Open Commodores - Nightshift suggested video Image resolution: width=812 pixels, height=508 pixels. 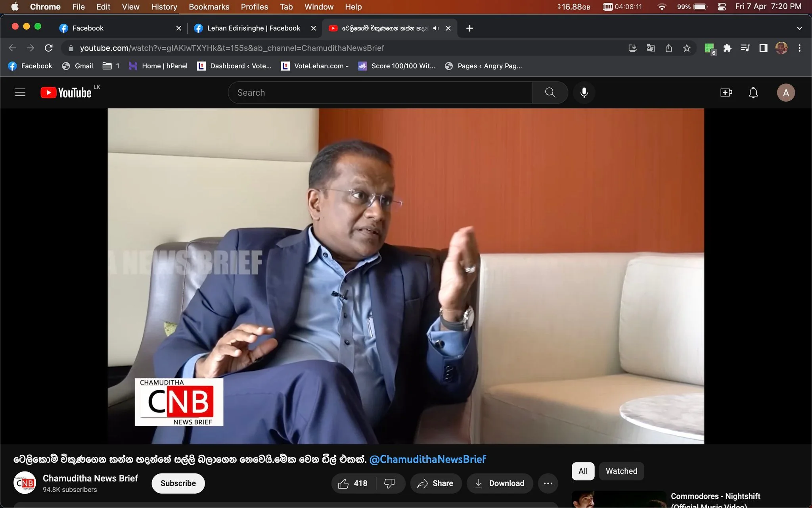(715, 500)
